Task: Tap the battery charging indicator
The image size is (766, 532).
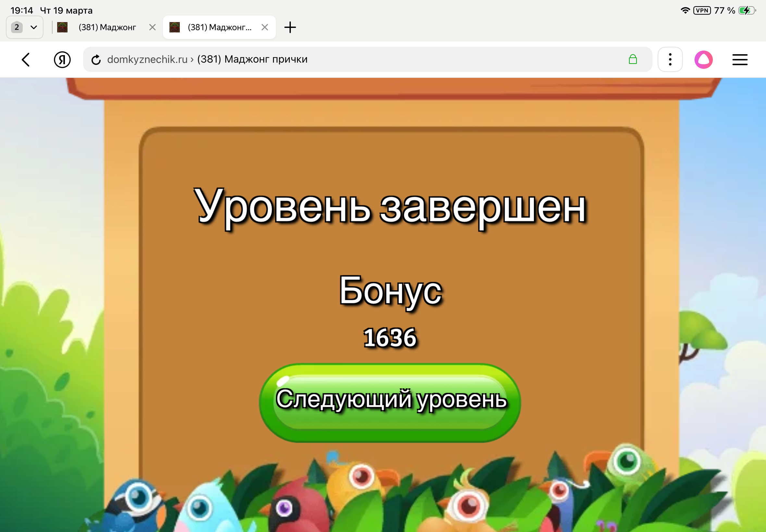Action: click(x=747, y=11)
